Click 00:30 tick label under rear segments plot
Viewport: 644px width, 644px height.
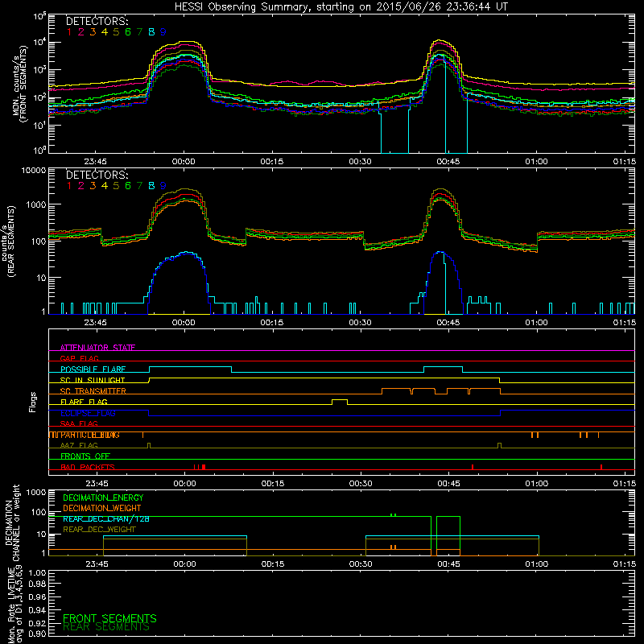coord(360,323)
